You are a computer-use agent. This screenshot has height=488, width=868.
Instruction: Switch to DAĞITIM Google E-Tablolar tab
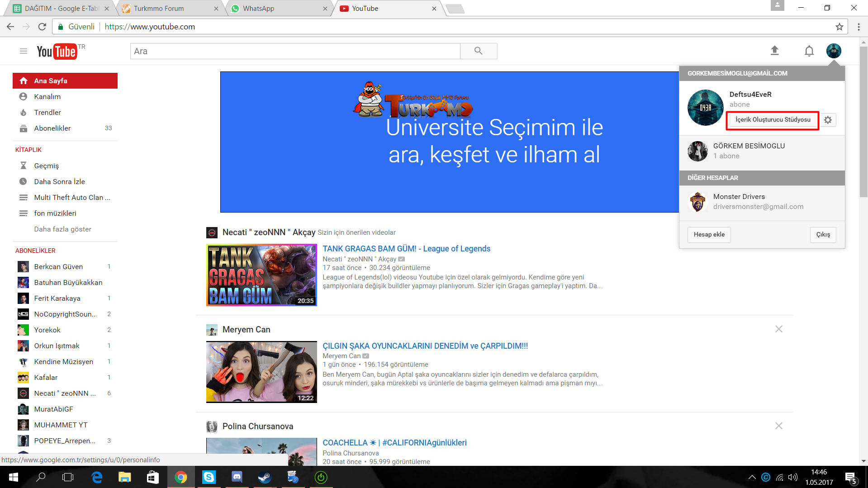60,8
